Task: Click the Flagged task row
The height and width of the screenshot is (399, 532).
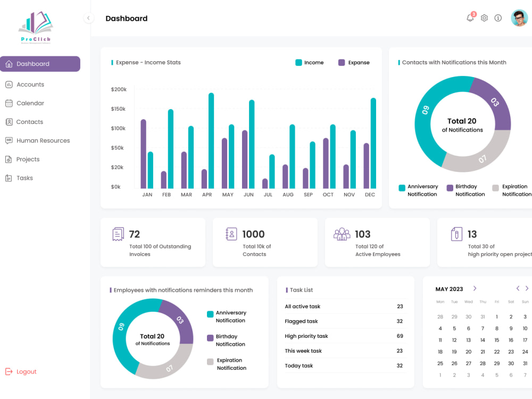Action: click(345, 321)
